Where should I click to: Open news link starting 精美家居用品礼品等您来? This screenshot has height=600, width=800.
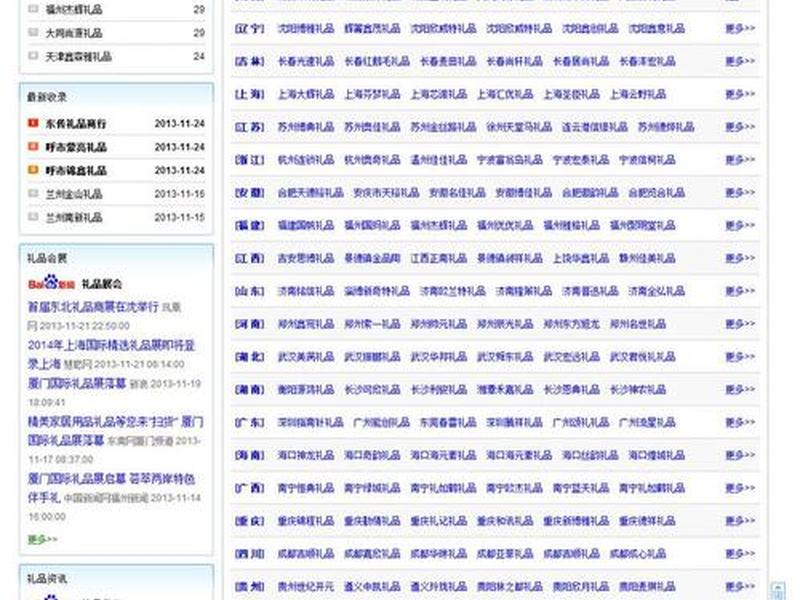point(115,431)
